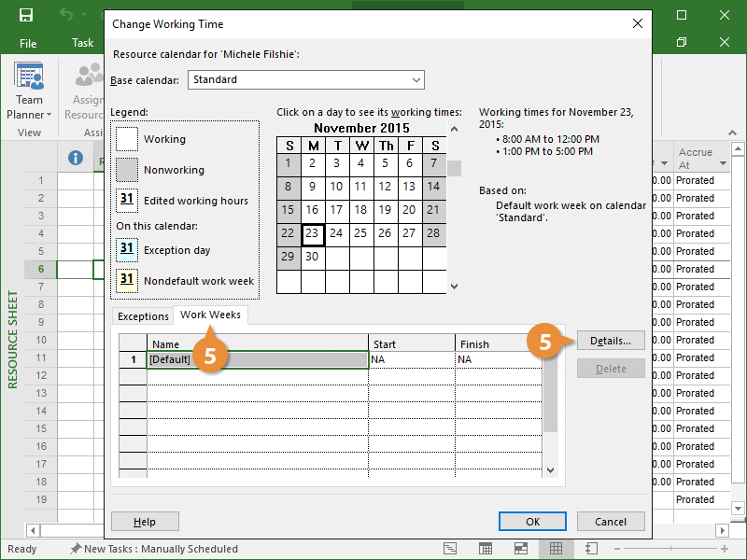
Task: Select November 14 in the calendar
Action: click(x=433, y=186)
